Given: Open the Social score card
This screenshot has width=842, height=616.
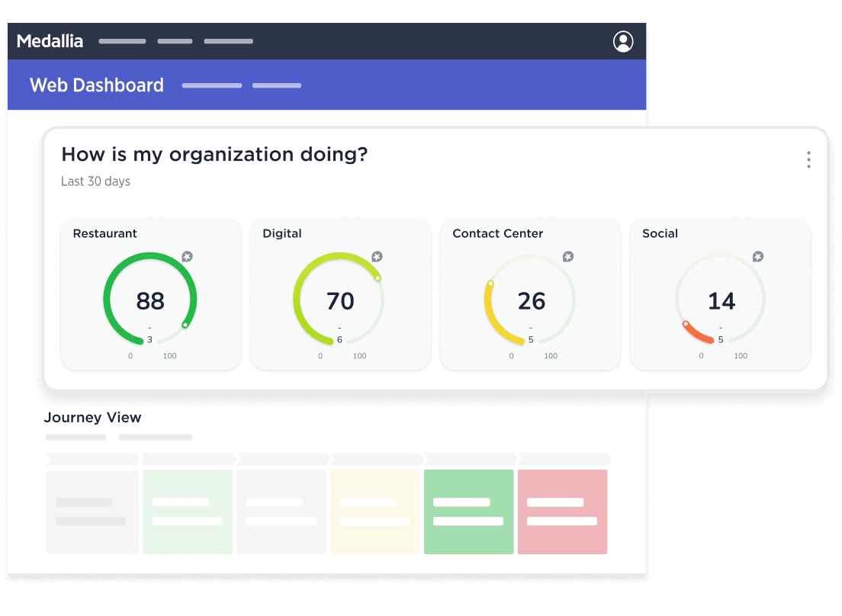Looking at the screenshot, I should point(720,294).
